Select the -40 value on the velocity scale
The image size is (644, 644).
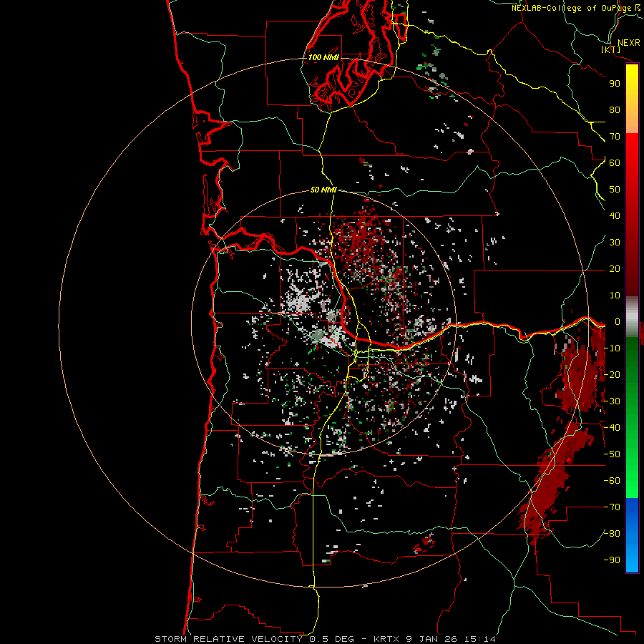point(612,428)
